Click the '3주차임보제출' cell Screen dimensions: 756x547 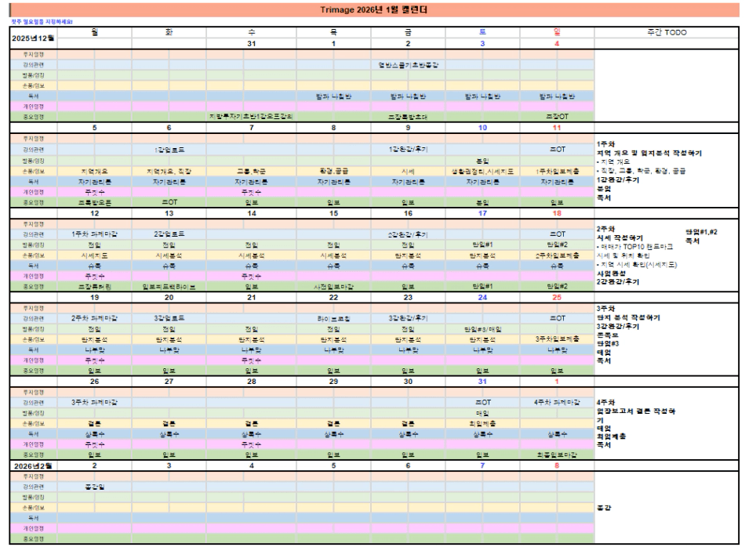coord(557,339)
